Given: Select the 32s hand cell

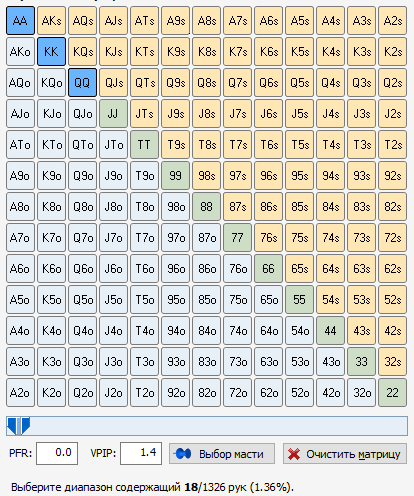Looking at the screenshot, I should point(393,362).
